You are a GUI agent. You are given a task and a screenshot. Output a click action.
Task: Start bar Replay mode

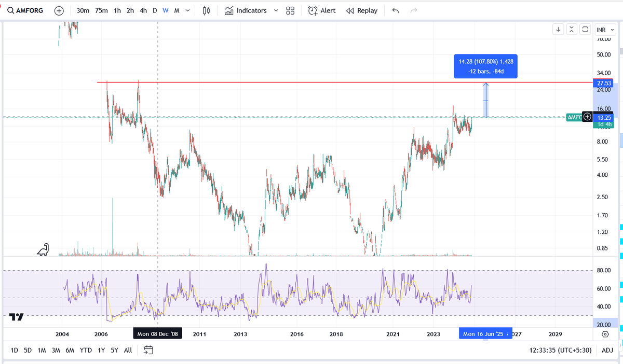(362, 10)
